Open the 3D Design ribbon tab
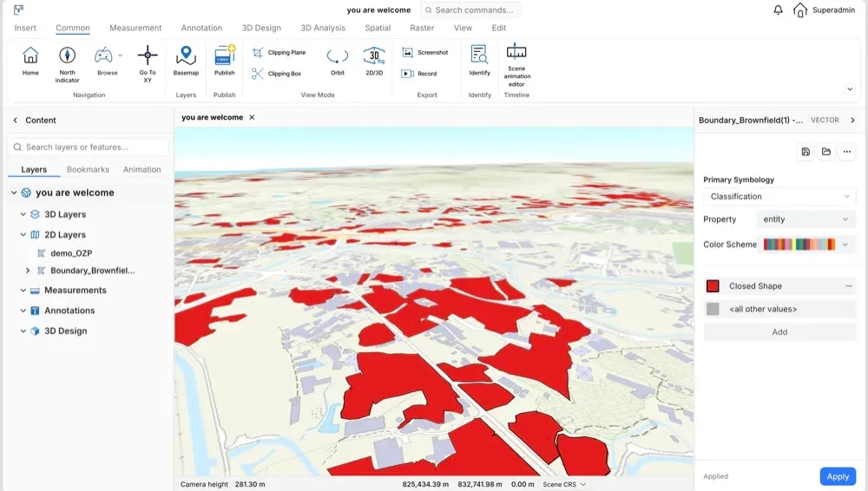868x491 pixels. (x=261, y=28)
